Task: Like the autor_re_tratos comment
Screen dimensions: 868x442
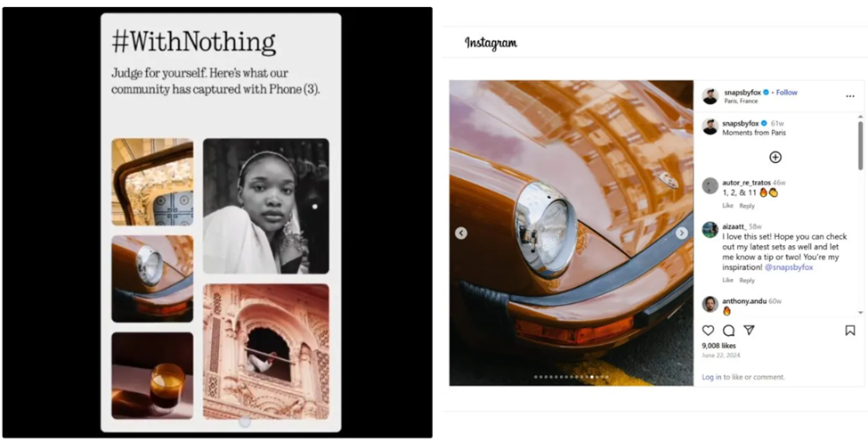Action: click(727, 206)
